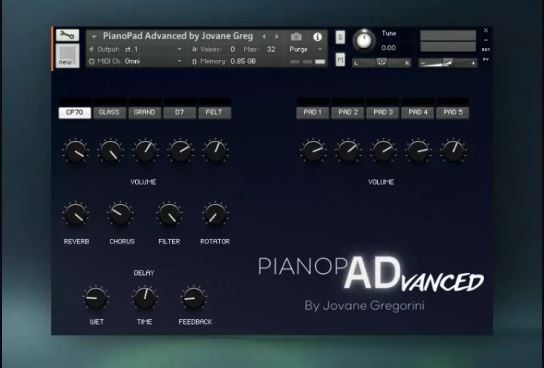Select the FELT piano button
Viewport: 544px width, 368px height.
pos(214,112)
